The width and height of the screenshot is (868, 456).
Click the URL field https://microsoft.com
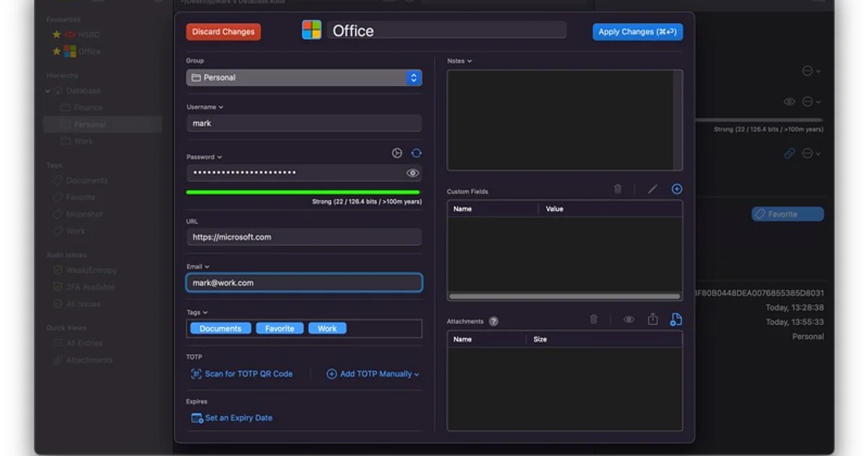point(304,237)
